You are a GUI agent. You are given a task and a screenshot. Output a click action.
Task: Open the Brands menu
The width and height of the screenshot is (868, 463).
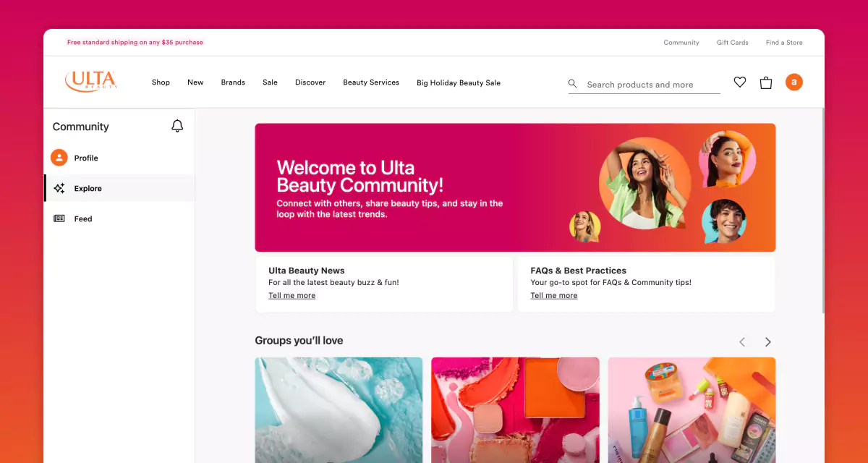pyautogui.click(x=233, y=82)
